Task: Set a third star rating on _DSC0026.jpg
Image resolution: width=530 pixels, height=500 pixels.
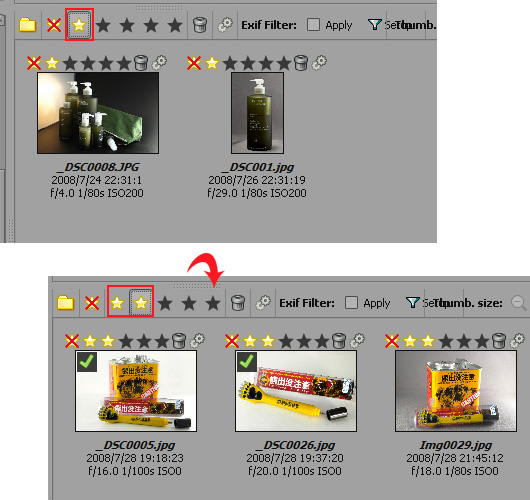Action: (286, 341)
